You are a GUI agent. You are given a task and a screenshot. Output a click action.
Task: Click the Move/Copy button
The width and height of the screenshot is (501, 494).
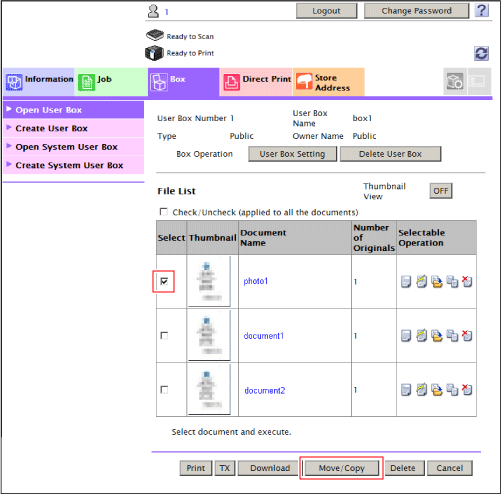pos(342,468)
